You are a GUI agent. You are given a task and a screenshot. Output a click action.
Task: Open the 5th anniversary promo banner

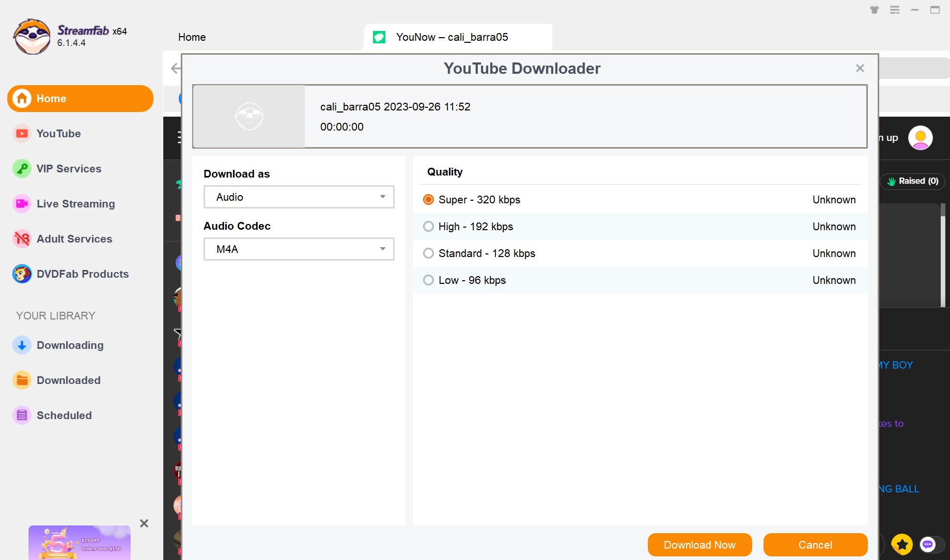[80, 542]
